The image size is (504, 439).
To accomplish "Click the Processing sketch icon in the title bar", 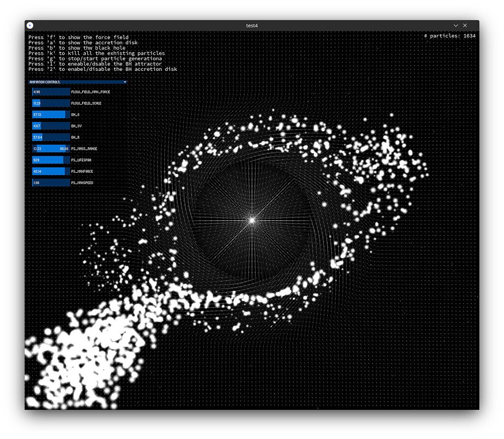I will click(30, 25).
